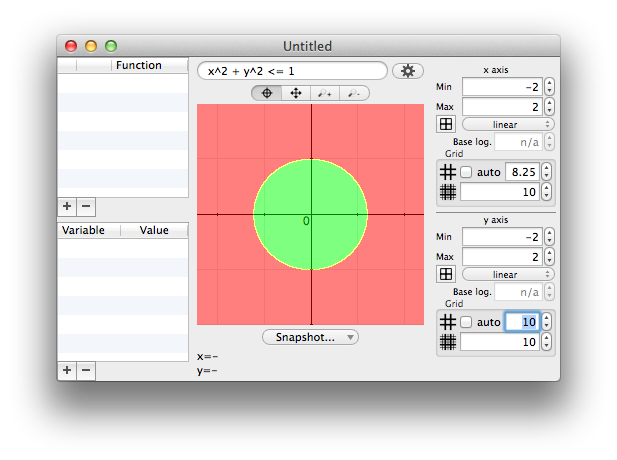Open the gear settings button
The height and width of the screenshot is (460, 617).
tap(408, 71)
